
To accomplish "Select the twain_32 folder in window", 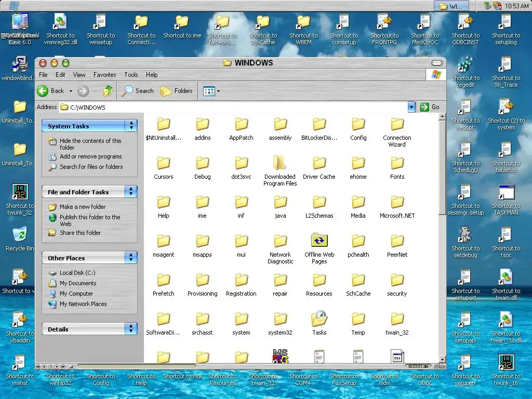I will (x=397, y=319).
